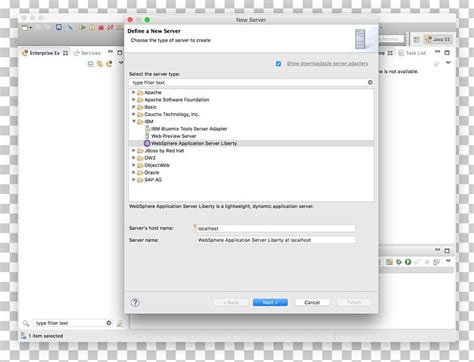474x362 pixels.
Task: Open dialog help with question mark button
Action: [135, 302]
